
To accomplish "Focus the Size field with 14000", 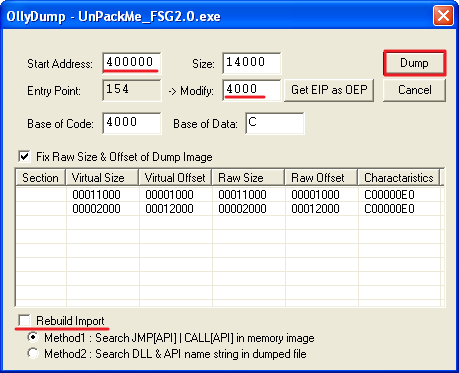I will click(x=252, y=63).
